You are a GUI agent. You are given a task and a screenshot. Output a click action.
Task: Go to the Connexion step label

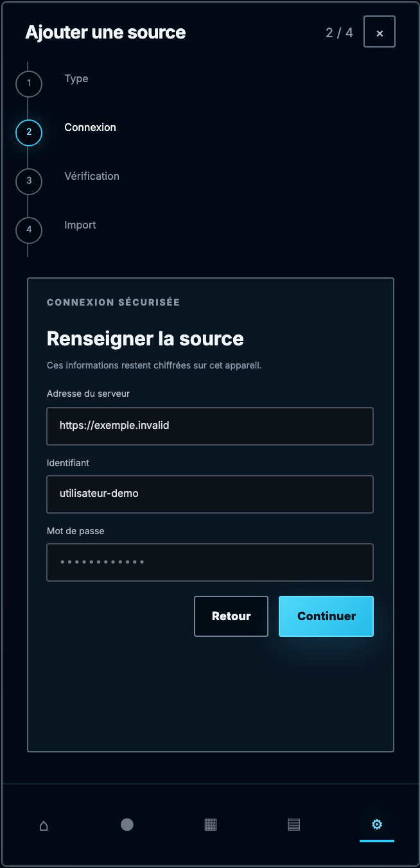coord(91,128)
